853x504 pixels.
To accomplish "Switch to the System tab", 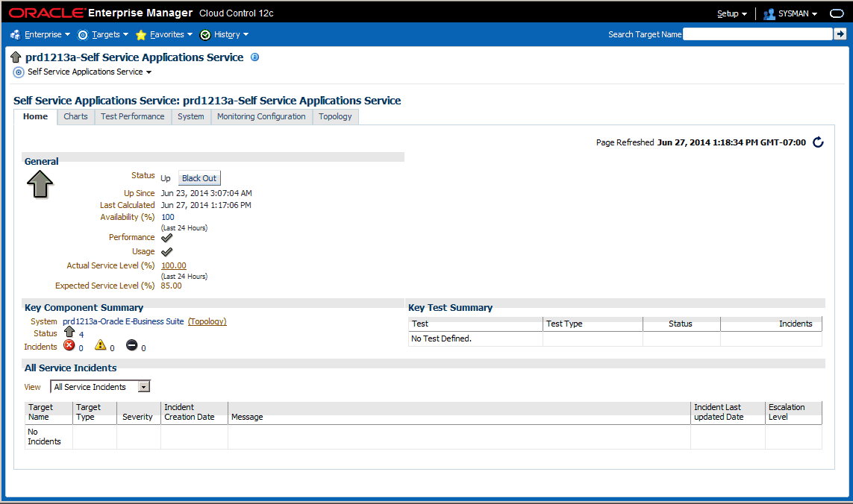I will pyautogui.click(x=191, y=116).
